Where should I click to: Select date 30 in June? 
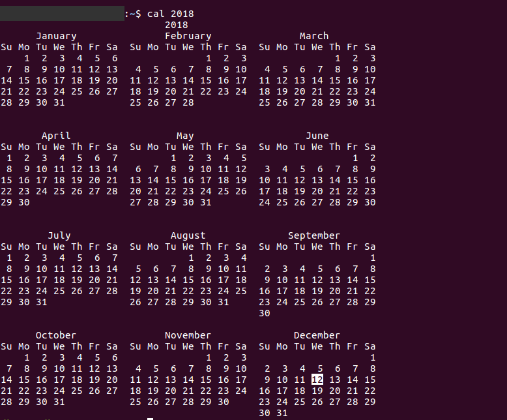[370, 202]
